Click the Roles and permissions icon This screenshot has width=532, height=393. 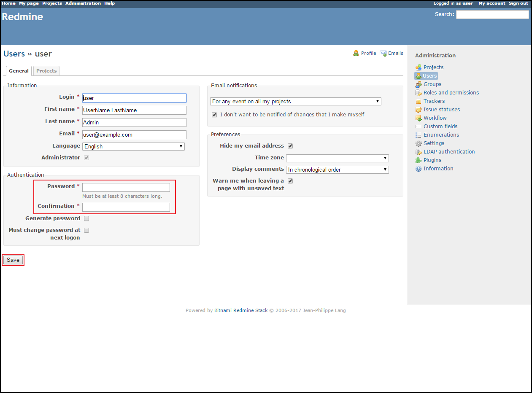pos(419,93)
